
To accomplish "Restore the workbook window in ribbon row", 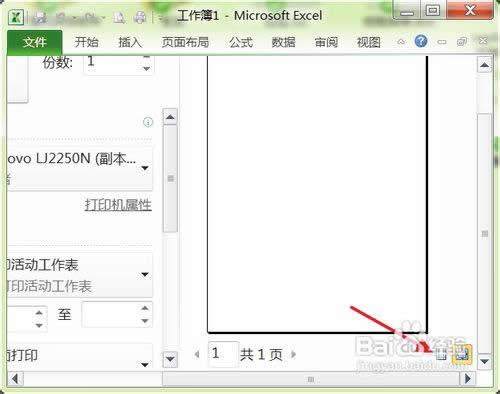I will (462, 42).
